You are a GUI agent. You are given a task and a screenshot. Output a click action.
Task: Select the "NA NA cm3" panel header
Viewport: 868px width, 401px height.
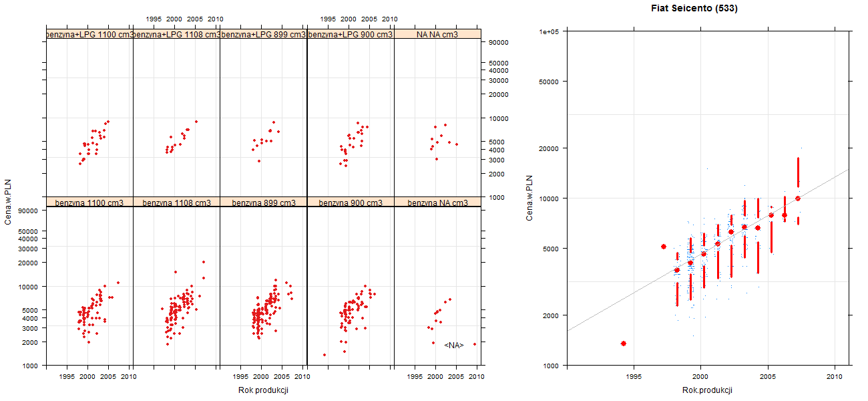click(437, 34)
